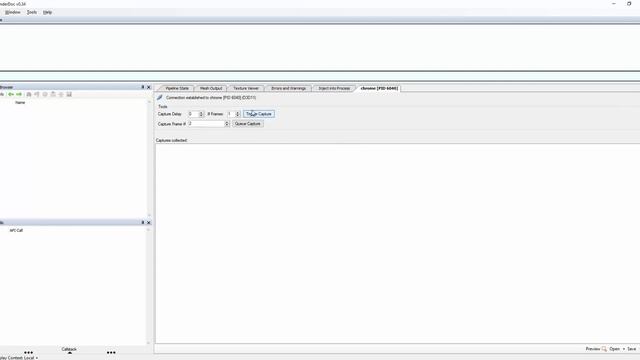Viewport: 640px width, 360px height.
Task: Switch to the Errors and Warnings tab
Action: pyautogui.click(x=289, y=88)
